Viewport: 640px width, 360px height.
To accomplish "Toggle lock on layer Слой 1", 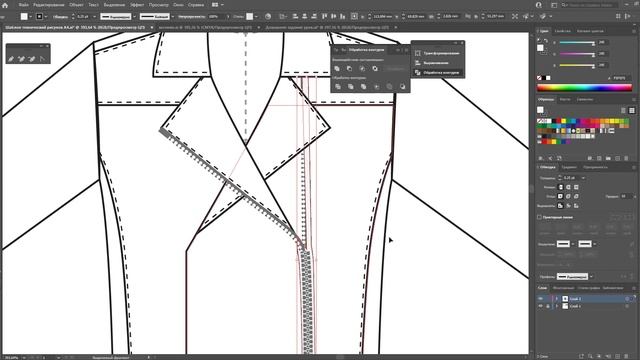I will click(x=548, y=306).
